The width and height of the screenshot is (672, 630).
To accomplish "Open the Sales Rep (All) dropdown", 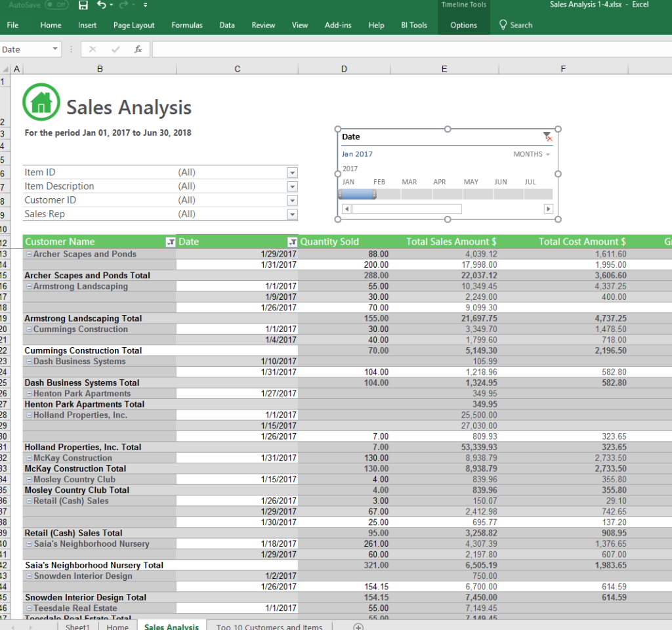I will pyautogui.click(x=293, y=214).
